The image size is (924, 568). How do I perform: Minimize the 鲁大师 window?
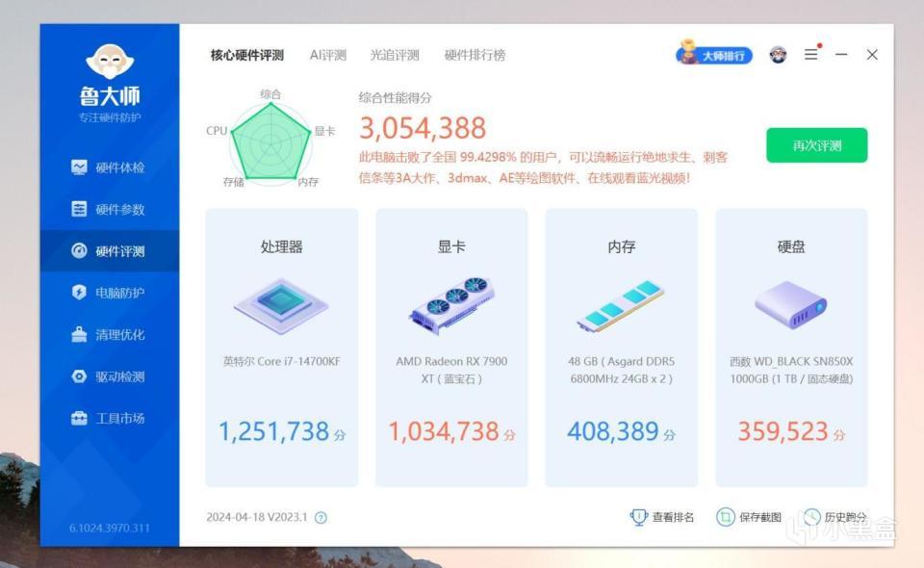(x=841, y=54)
